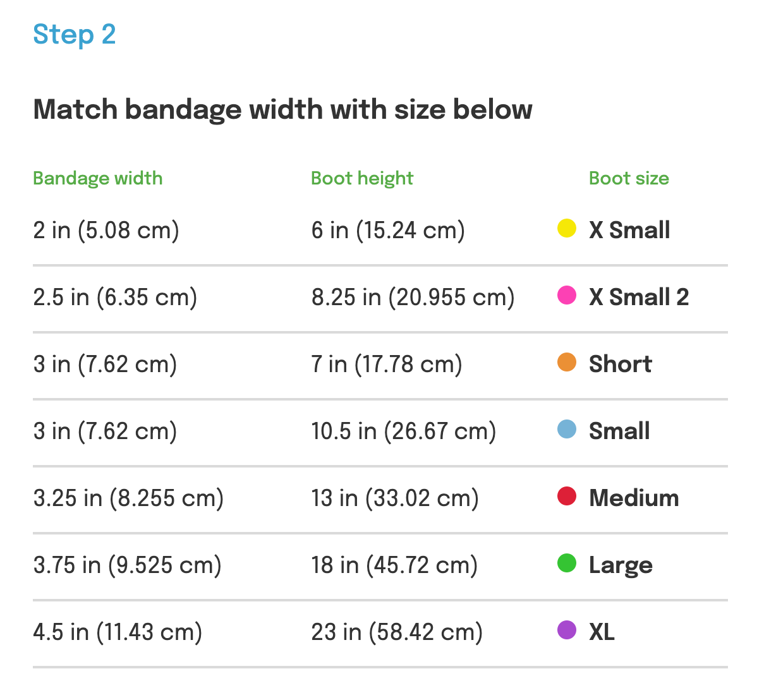Click the Medium boot size label
This screenshot has width=776, height=700.
(x=633, y=498)
